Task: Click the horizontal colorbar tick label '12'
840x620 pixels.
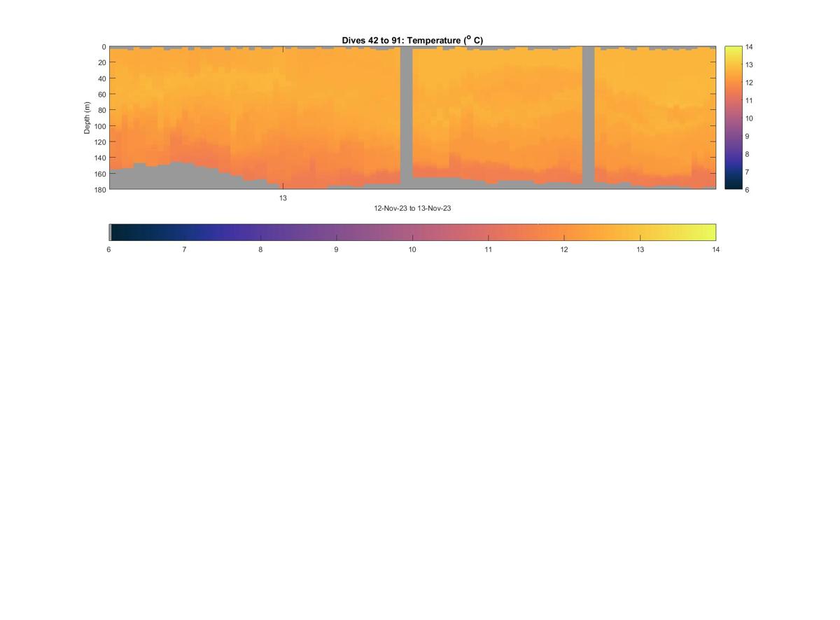Action: [x=564, y=249]
